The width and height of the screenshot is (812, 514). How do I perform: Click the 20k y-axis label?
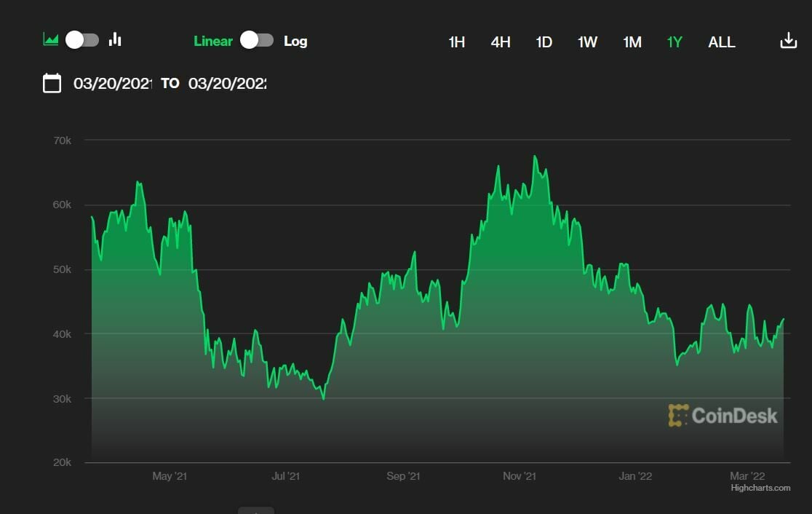[x=62, y=462]
